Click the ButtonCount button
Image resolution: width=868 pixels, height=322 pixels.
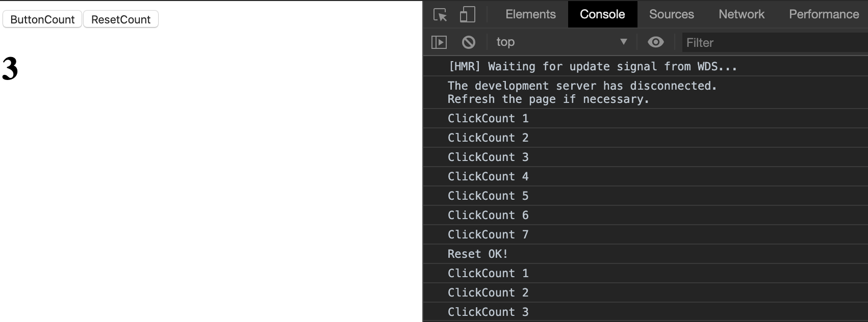point(42,19)
